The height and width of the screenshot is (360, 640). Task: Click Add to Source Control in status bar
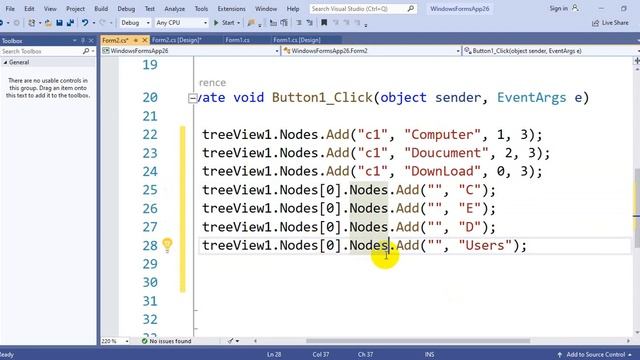point(596,354)
